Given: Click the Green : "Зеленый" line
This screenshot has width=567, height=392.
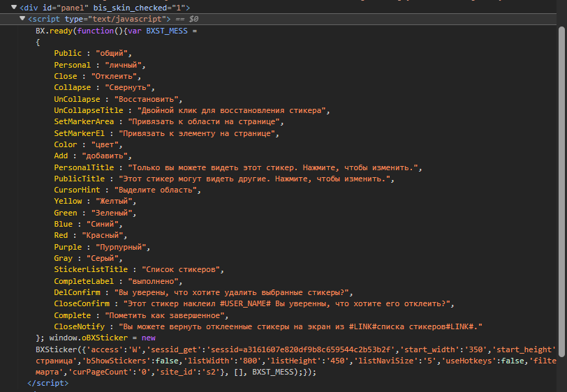Looking at the screenshot, I should [95, 213].
